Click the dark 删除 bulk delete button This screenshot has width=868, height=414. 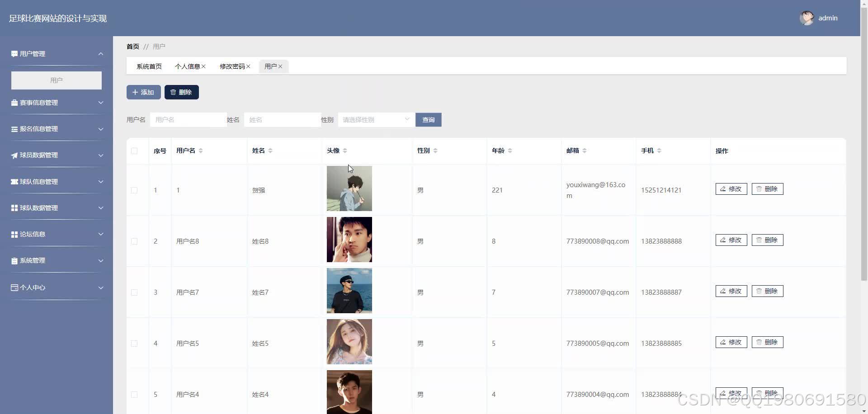click(182, 92)
